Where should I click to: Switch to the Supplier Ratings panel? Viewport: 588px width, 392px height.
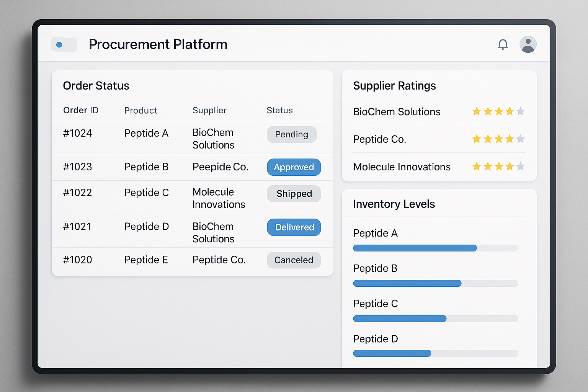click(394, 86)
